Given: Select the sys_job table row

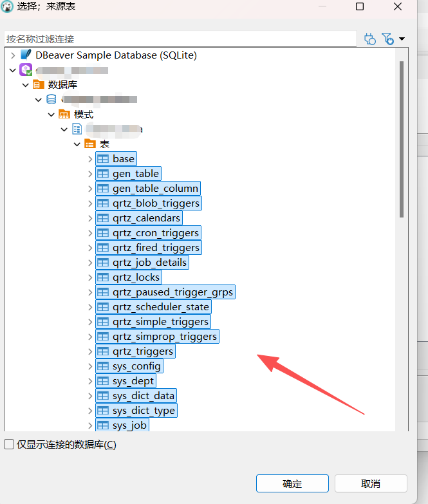Looking at the screenshot, I should [x=122, y=425].
